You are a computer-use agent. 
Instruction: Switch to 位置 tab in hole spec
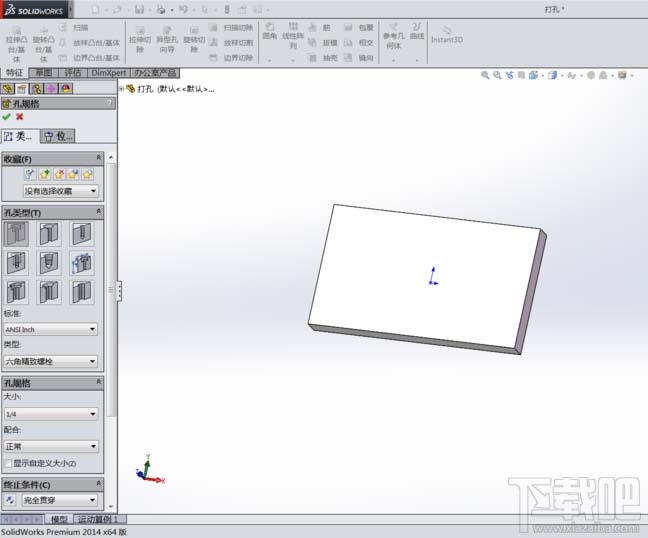[58, 136]
